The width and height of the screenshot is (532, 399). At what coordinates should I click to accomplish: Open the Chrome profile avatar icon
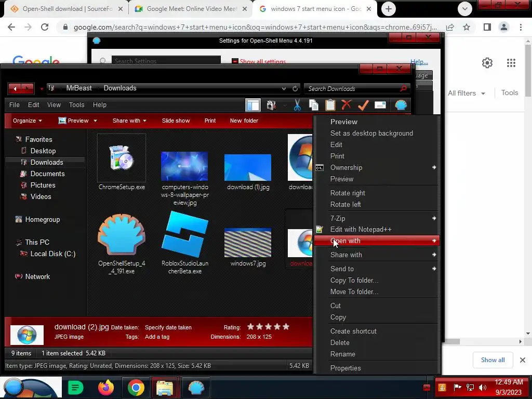point(504,27)
